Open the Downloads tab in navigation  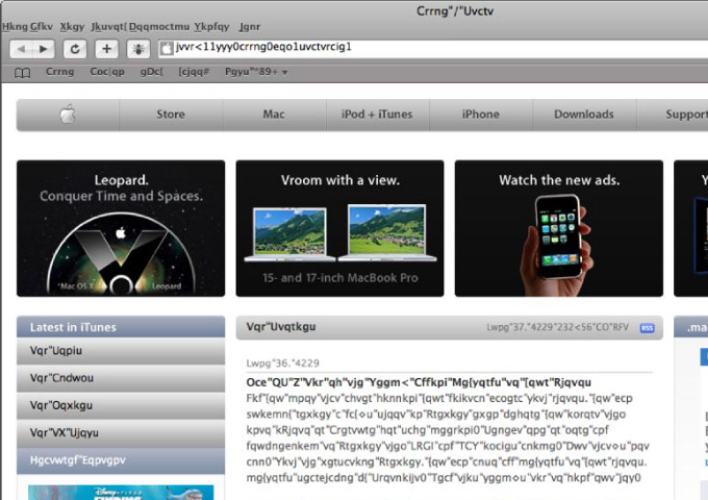pos(584,114)
